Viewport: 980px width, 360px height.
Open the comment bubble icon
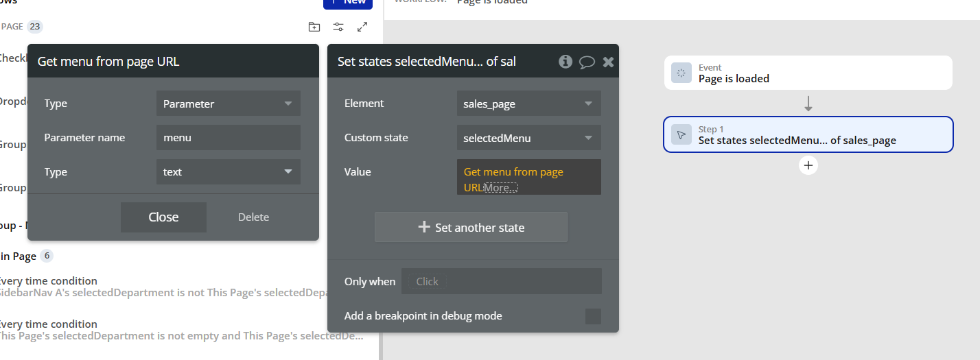587,62
